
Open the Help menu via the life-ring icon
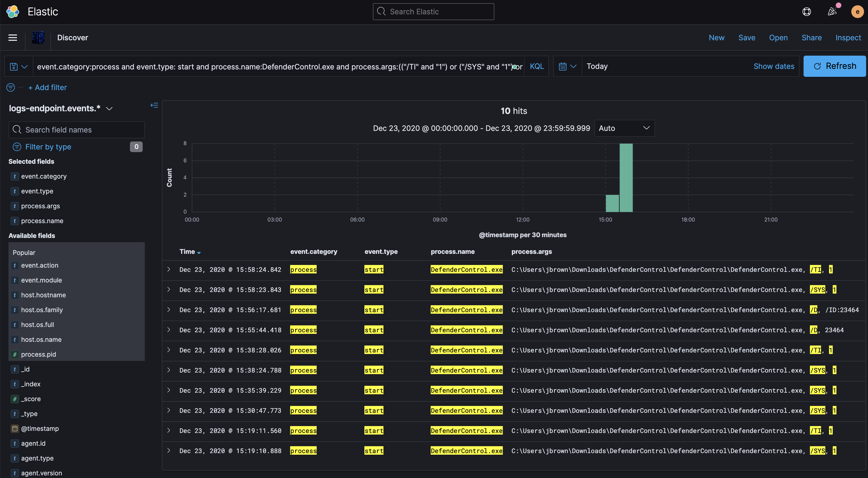807,11
